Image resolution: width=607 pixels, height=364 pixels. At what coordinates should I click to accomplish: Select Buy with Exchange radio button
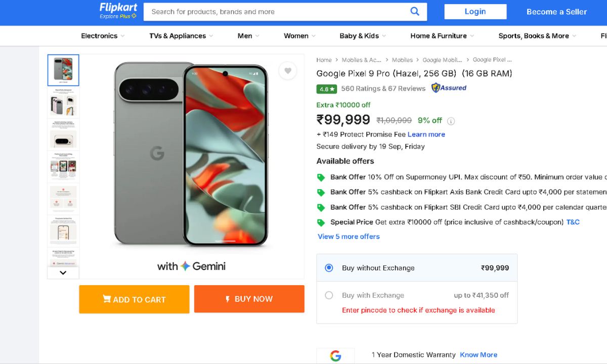(329, 295)
